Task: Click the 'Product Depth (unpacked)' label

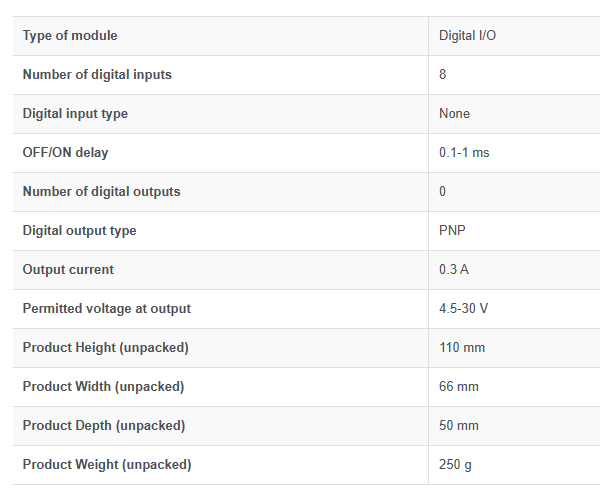Action: point(103,426)
